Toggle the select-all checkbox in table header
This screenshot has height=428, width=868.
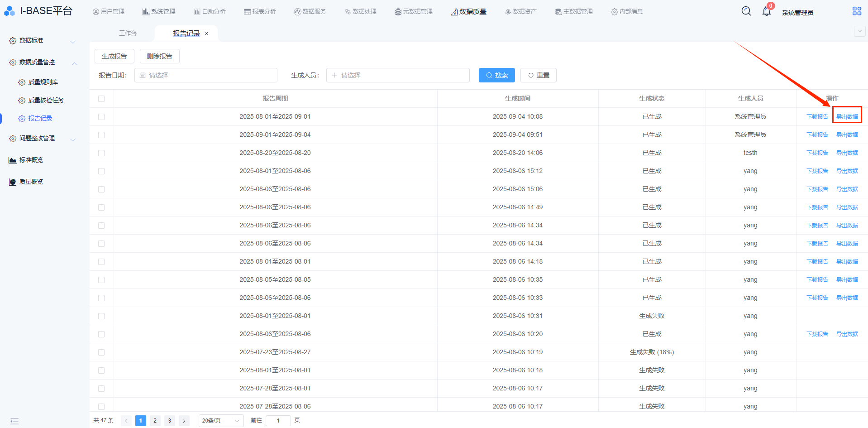(x=101, y=99)
